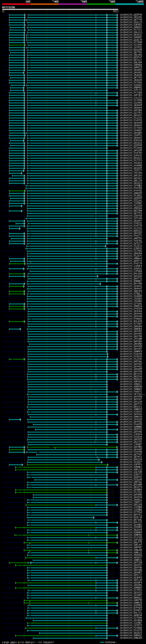Image resolution: width=146 pixels, height=644 pixels.
Task: Click UniRef100_Q1A179 entry
Action: click(131, 40)
